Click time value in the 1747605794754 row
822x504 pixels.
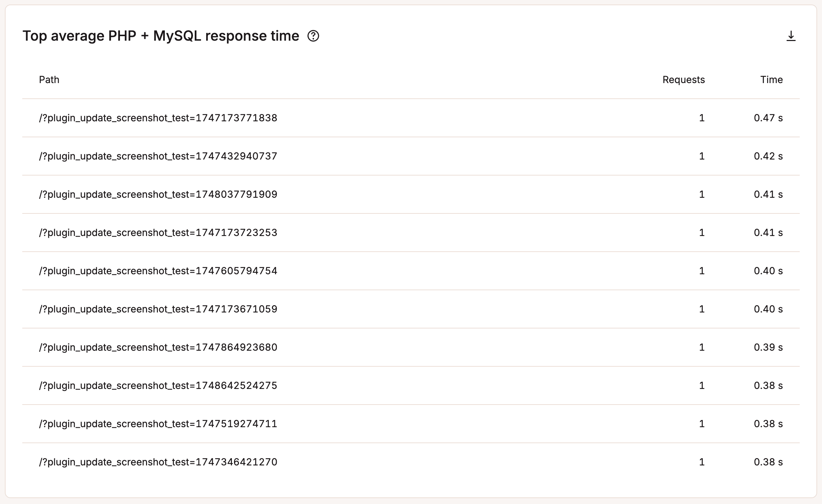[x=768, y=271]
